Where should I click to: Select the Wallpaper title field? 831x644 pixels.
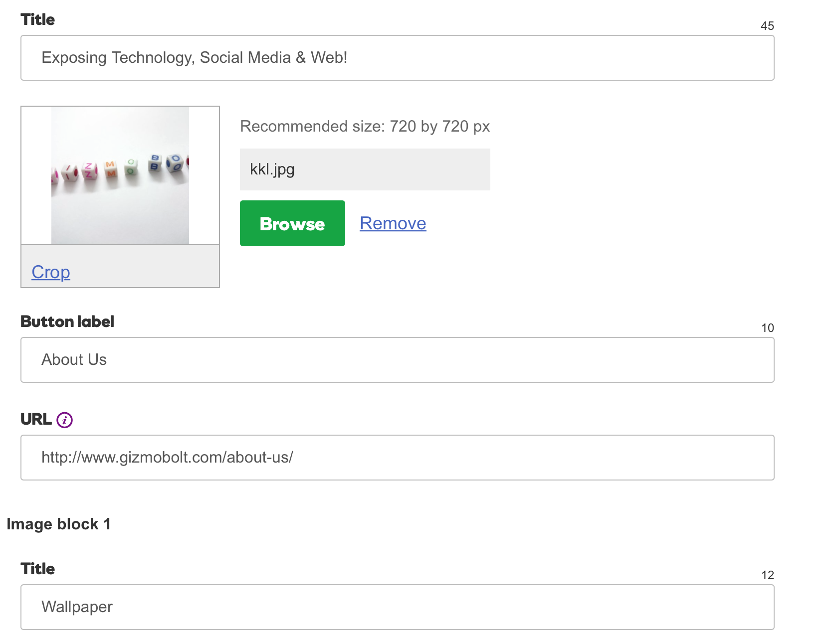(x=398, y=607)
